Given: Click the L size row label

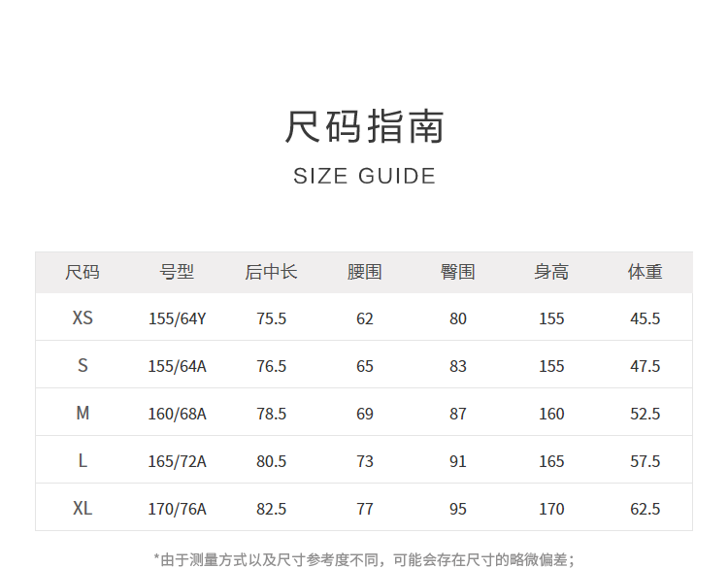Looking at the screenshot, I should [83, 461].
